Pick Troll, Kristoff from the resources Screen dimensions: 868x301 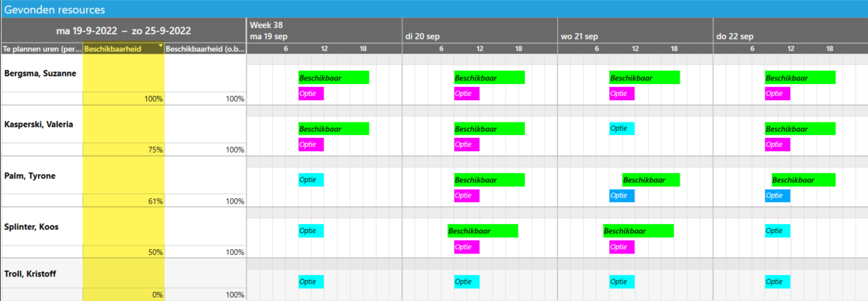32,274
